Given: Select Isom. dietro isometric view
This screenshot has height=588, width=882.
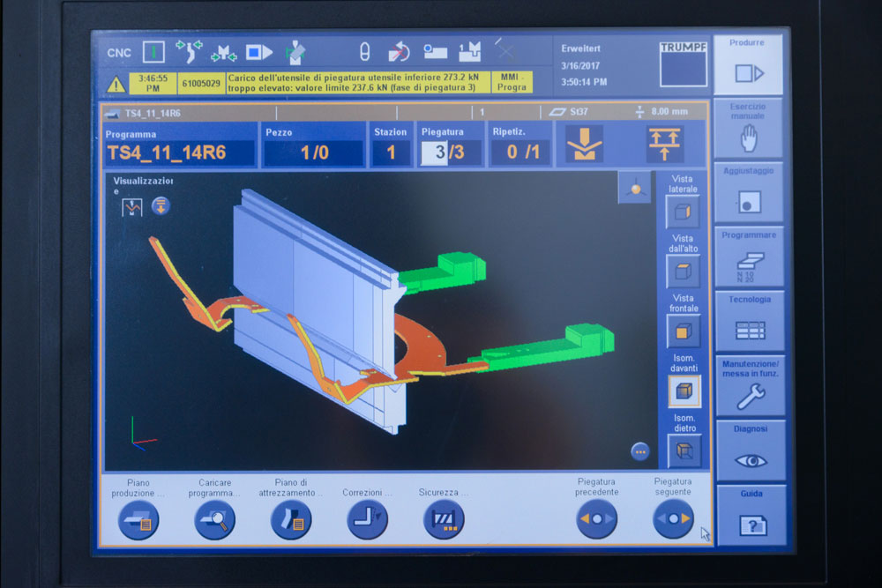Looking at the screenshot, I should [x=684, y=450].
